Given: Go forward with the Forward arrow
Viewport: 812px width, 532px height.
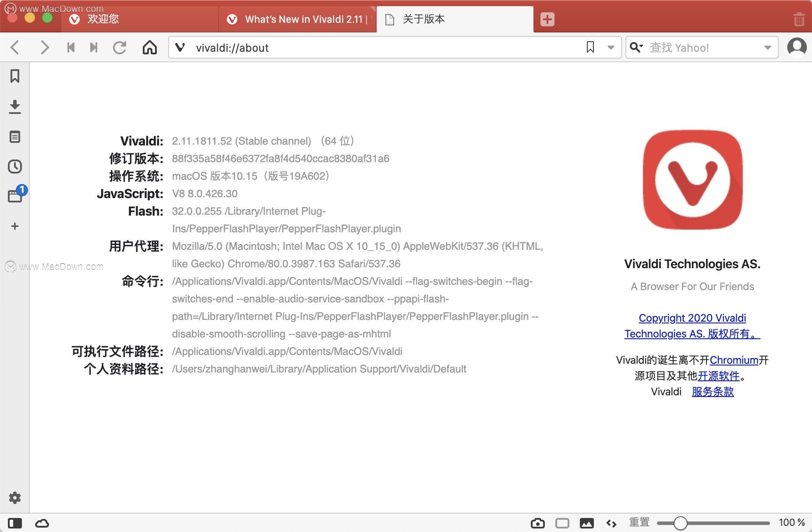Looking at the screenshot, I should (44, 47).
